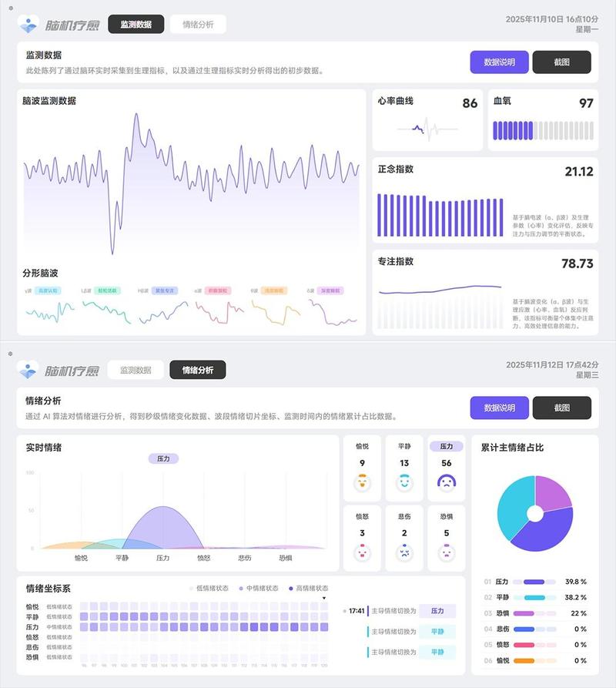Viewport: 616px width, 688px height.
Task: Click the 高情绪状态 legend dot
Action: (291, 589)
